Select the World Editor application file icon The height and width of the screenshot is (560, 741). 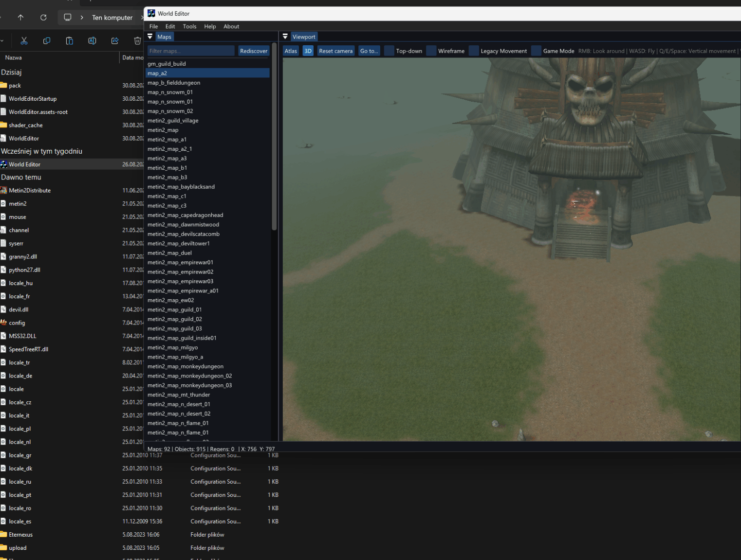click(4, 164)
